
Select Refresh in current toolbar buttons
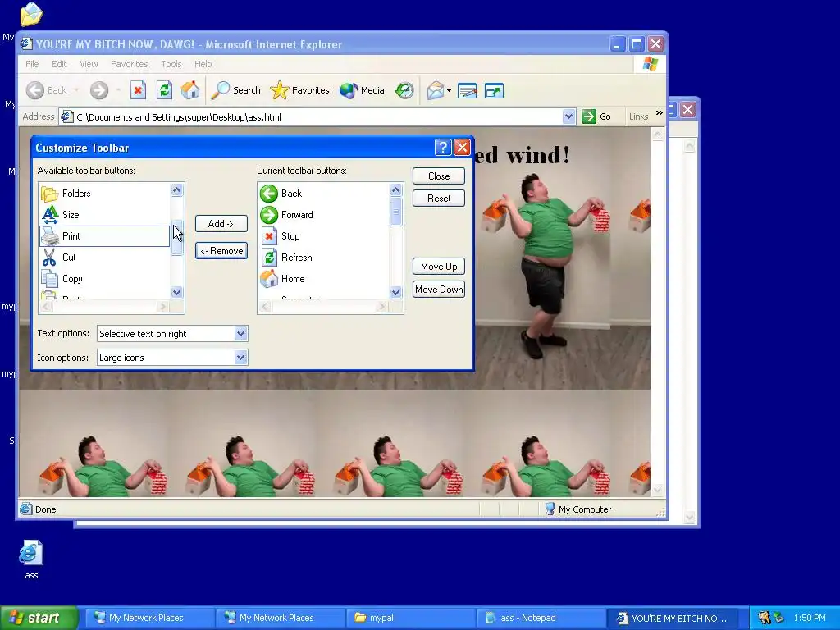pos(323,258)
